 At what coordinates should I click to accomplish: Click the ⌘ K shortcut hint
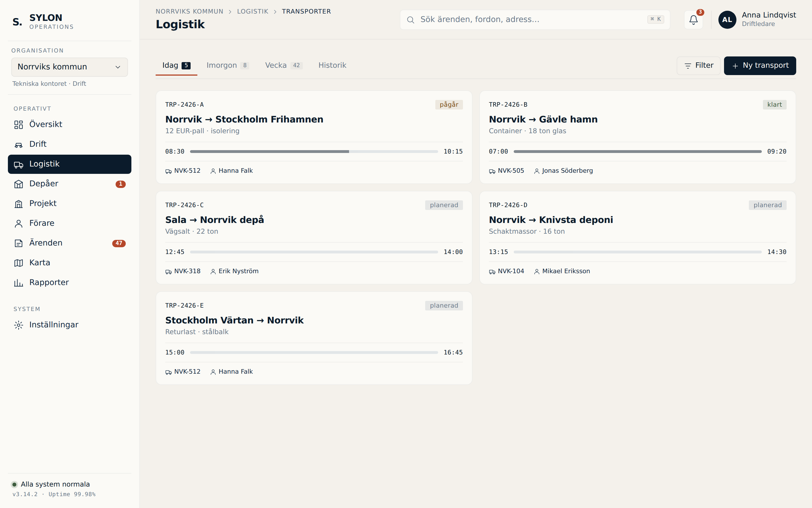tap(656, 19)
